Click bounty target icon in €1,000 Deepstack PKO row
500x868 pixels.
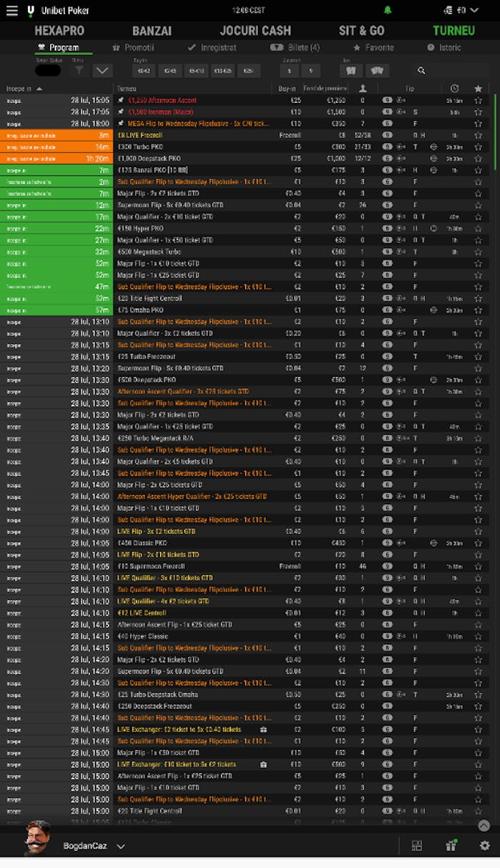(434, 159)
